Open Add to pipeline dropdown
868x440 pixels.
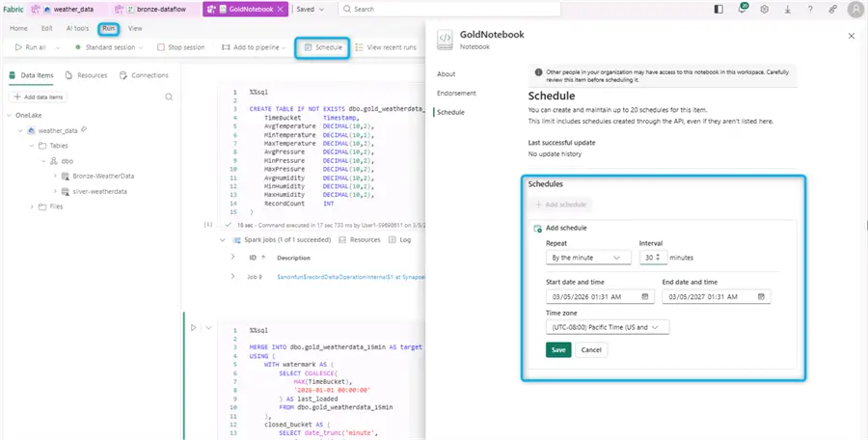[x=254, y=47]
